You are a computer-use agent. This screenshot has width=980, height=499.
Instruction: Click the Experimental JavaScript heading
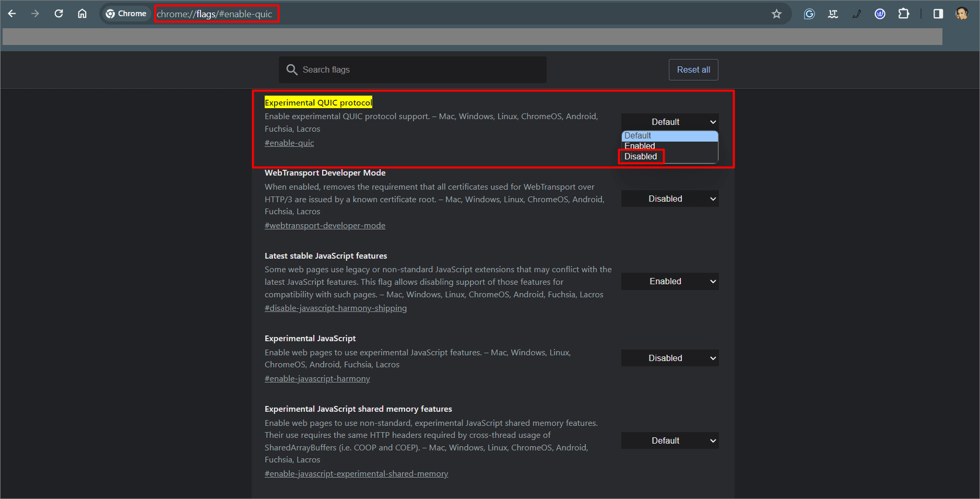(310, 339)
